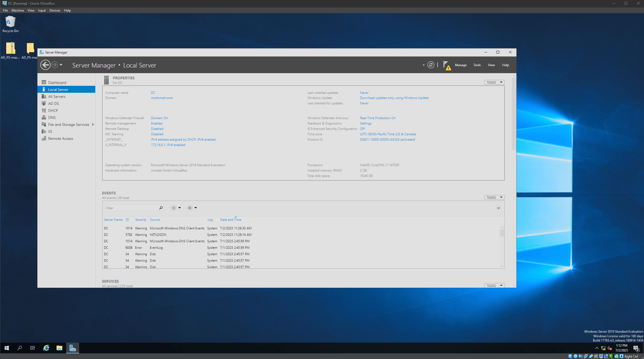
Task: Open the Action Center notifications icon
Action: click(636, 349)
